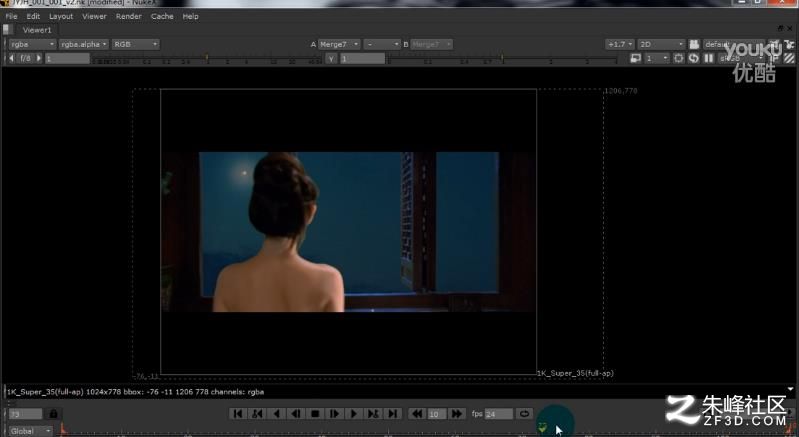
Task: Open the rgba.alpha channel dropdown
Action: coord(84,44)
